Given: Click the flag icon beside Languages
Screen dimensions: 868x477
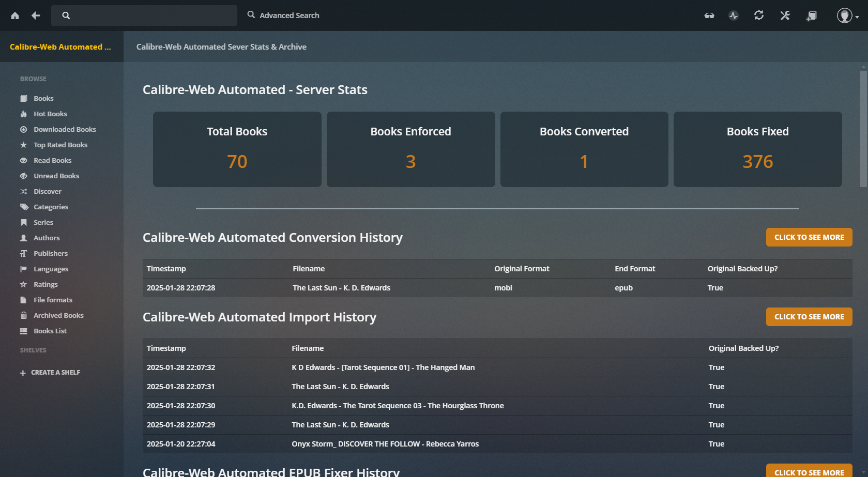Looking at the screenshot, I should (23, 269).
